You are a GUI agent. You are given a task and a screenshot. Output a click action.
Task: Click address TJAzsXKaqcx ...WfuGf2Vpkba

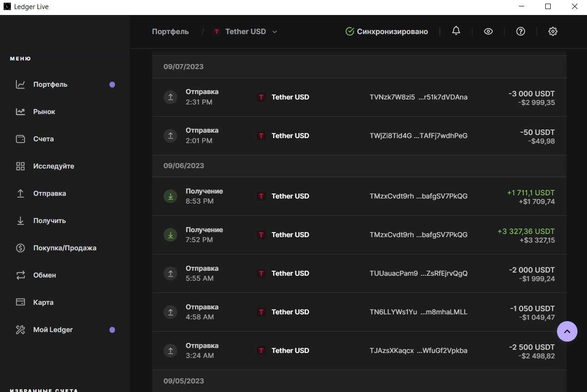pyautogui.click(x=418, y=351)
